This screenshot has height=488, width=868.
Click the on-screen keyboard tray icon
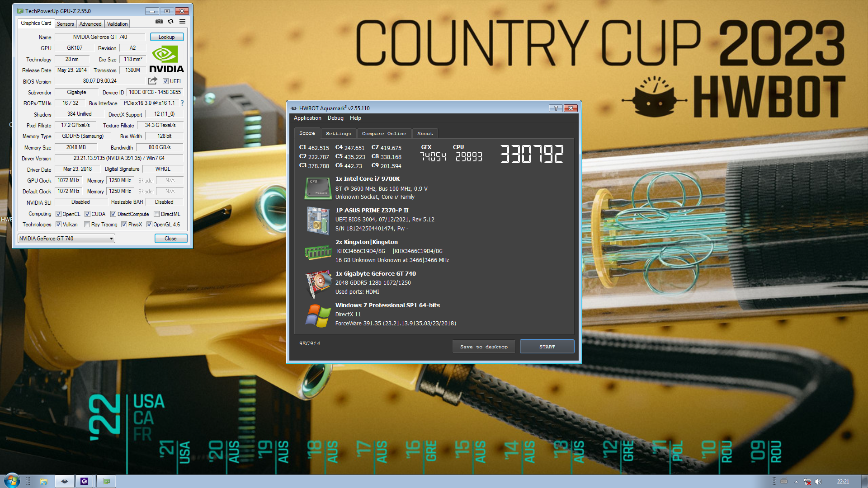[784, 482]
